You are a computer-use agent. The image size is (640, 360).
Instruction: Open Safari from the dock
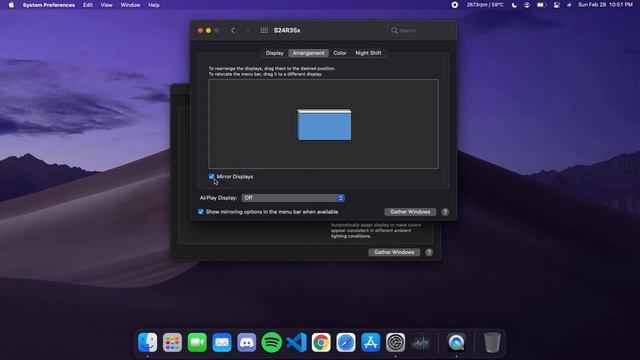pyautogui.click(x=346, y=342)
